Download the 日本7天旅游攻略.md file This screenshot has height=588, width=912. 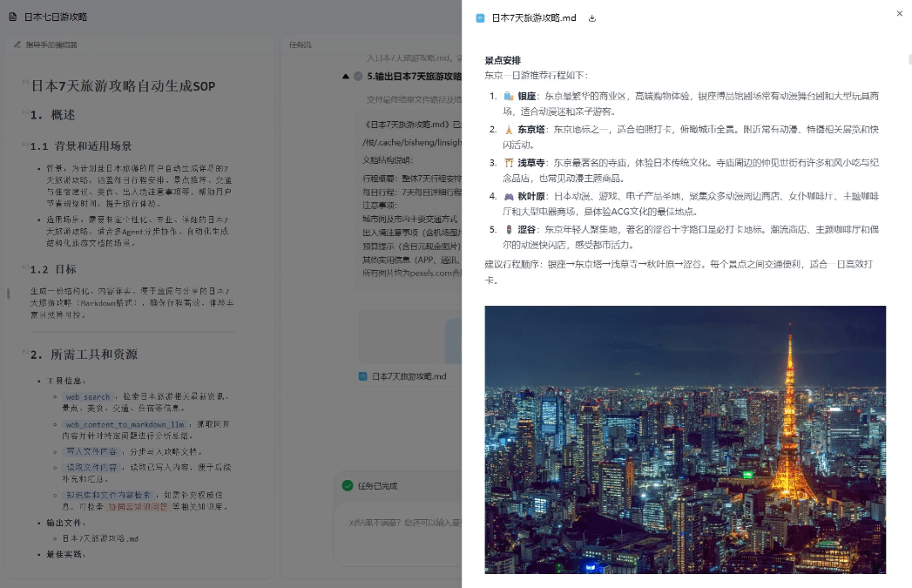point(592,17)
